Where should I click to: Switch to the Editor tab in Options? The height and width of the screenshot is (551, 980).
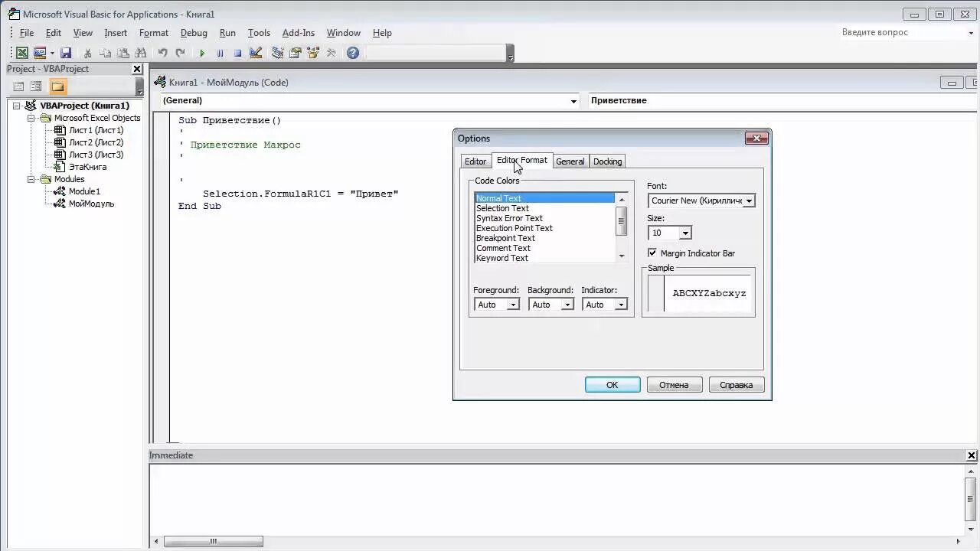(x=475, y=161)
